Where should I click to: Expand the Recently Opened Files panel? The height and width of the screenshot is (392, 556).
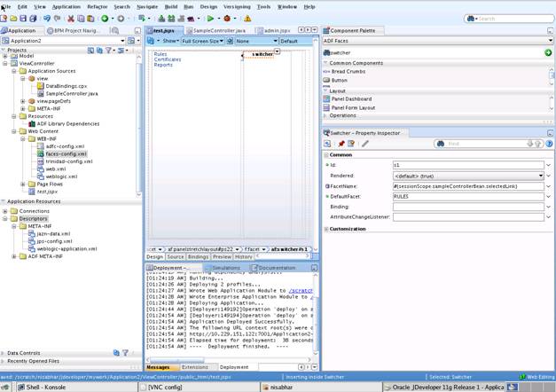[3, 361]
